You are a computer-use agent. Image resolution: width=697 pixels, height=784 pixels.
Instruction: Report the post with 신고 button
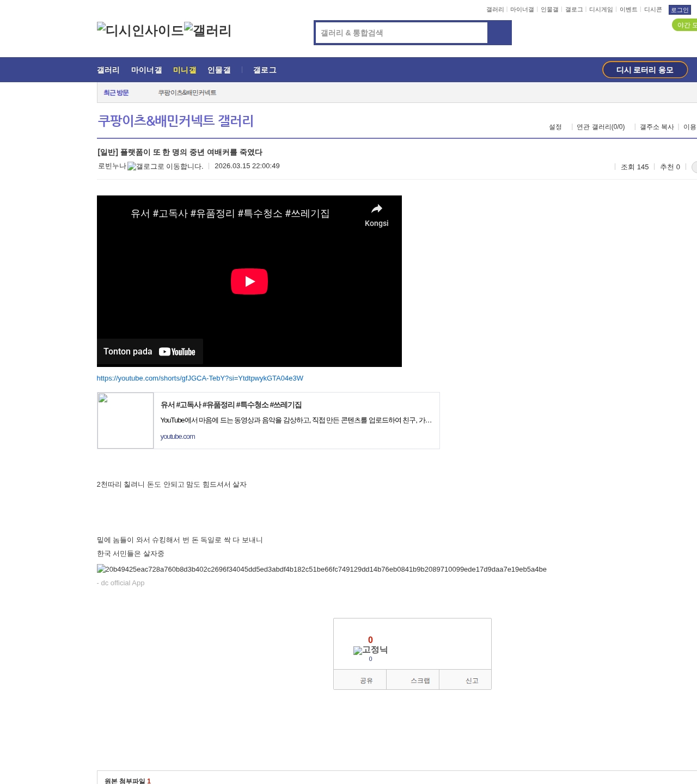[x=472, y=681]
